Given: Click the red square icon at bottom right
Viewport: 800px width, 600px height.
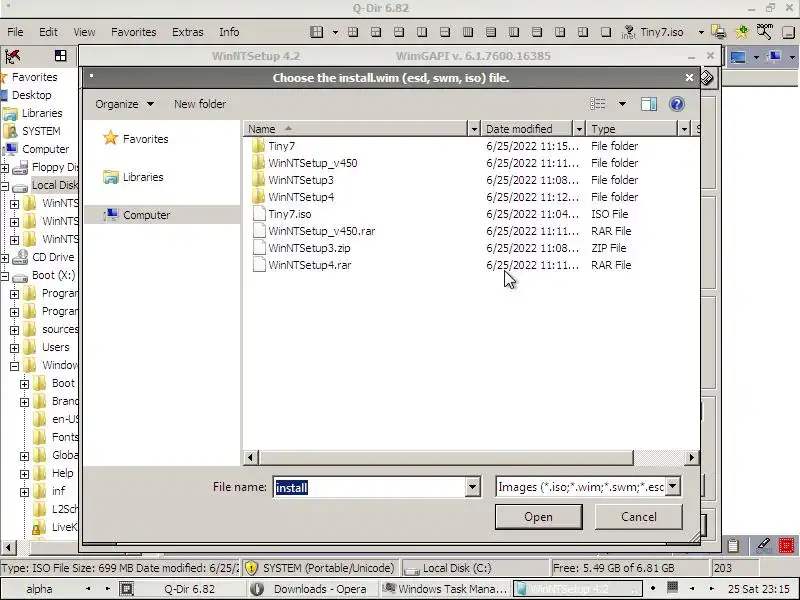Looking at the screenshot, I should pyautogui.click(x=786, y=546).
